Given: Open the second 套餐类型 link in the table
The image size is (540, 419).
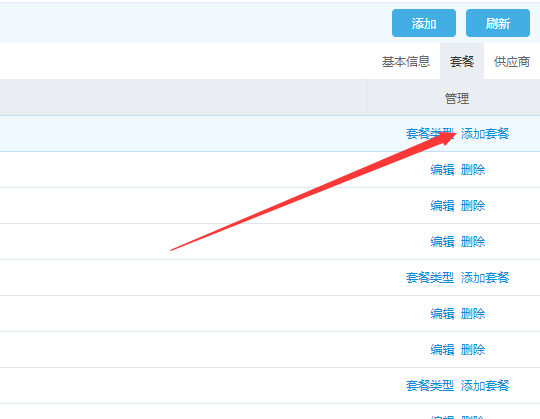Looking at the screenshot, I should (430, 277).
